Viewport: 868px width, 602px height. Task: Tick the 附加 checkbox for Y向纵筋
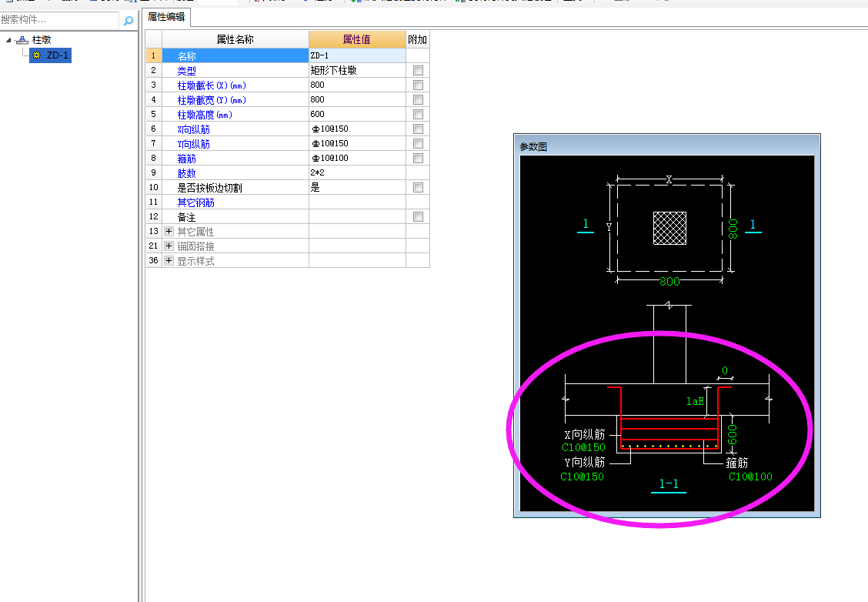[x=418, y=143]
